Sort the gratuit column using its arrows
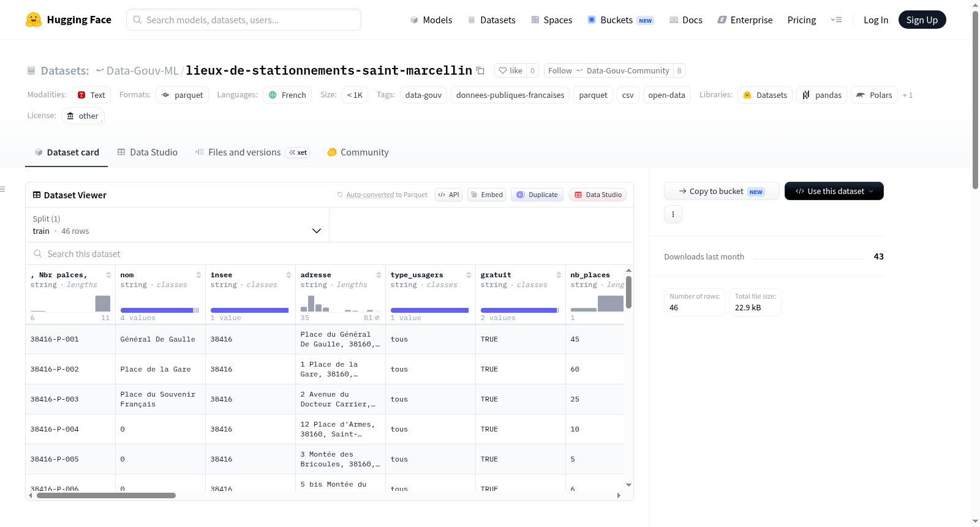The height and width of the screenshot is (527, 980). click(559, 275)
